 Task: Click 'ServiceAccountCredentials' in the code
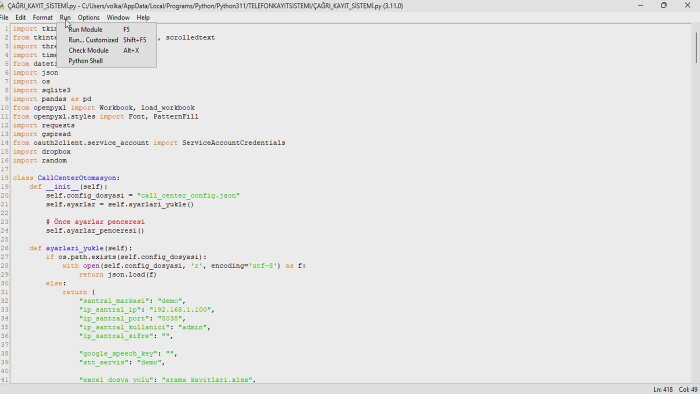[x=233, y=143]
